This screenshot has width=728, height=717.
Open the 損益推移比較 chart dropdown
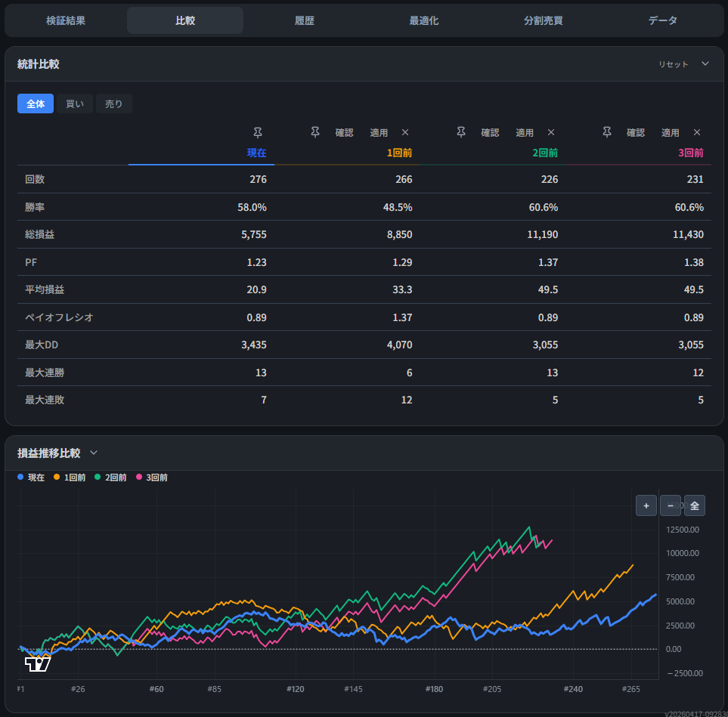[94, 453]
